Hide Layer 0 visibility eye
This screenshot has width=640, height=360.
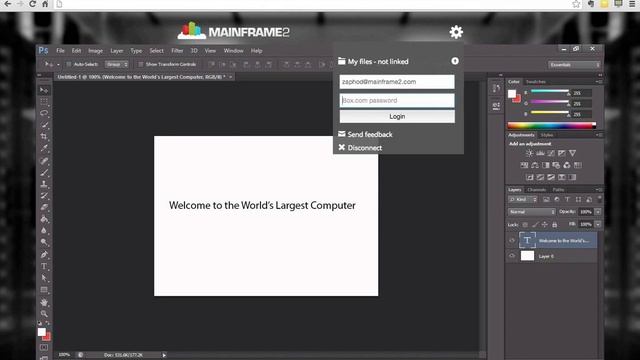pos(512,256)
